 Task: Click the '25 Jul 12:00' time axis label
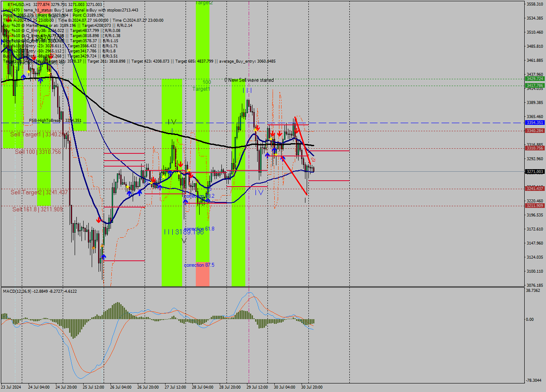pos(94,387)
